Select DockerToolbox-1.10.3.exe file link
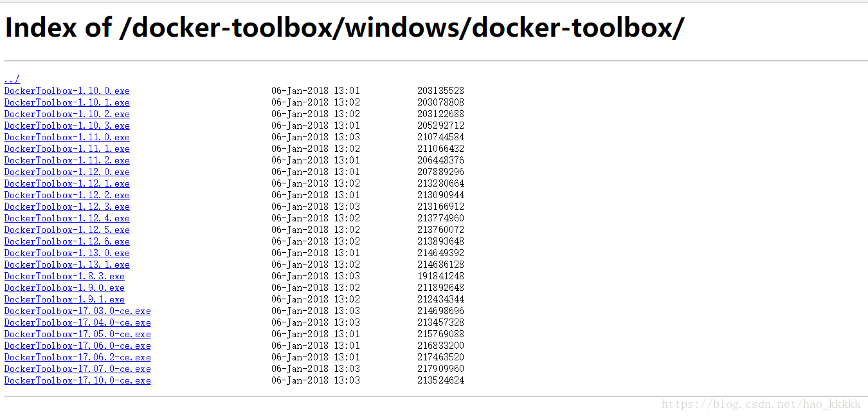The height and width of the screenshot is (417, 868). pos(67,125)
